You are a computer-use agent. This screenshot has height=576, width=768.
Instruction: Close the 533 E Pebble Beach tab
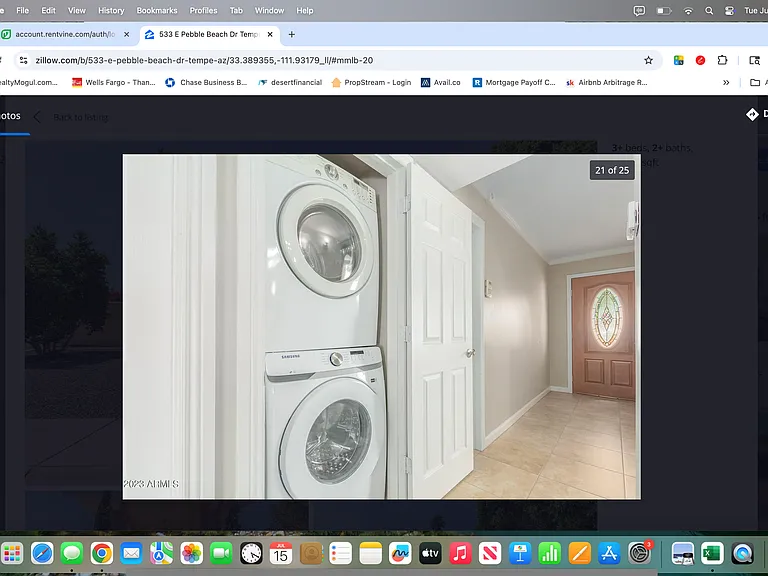click(x=270, y=34)
